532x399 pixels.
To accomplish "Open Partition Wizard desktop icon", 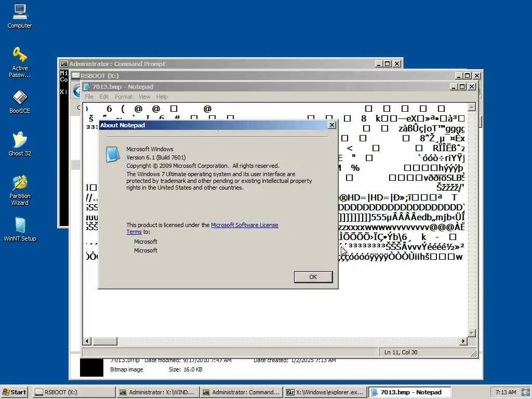I will point(20,190).
